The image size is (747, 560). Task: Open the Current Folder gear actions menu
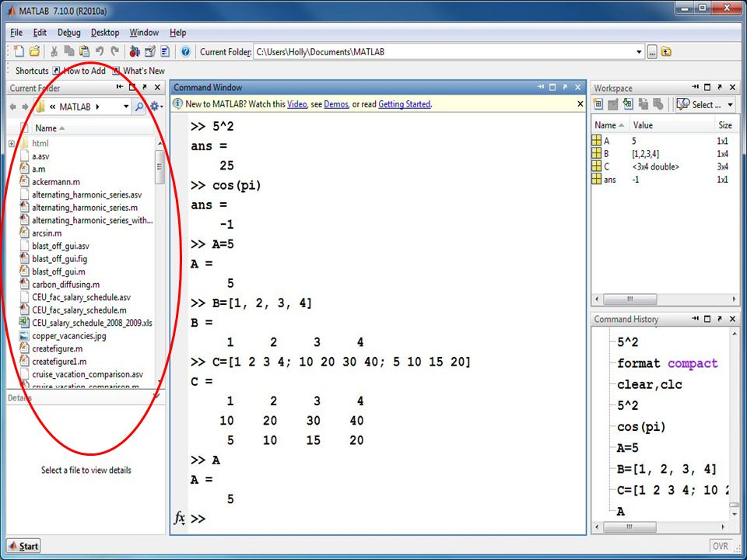[156, 107]
